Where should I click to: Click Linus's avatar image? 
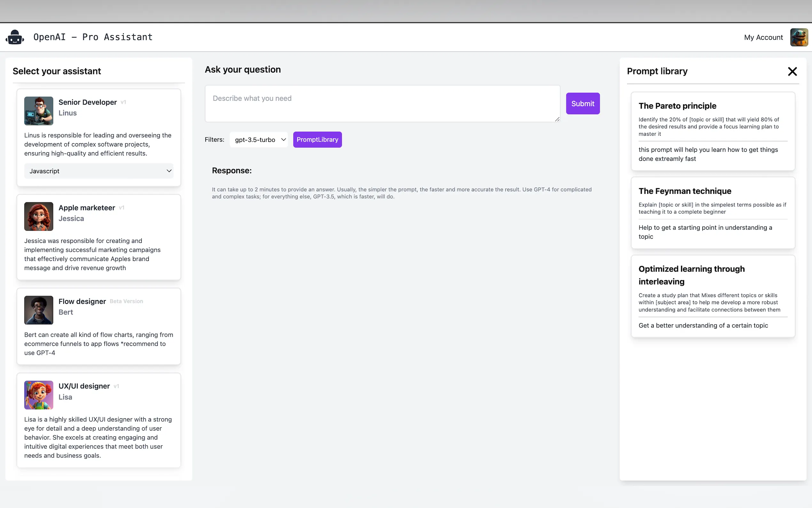pos(39,111)
